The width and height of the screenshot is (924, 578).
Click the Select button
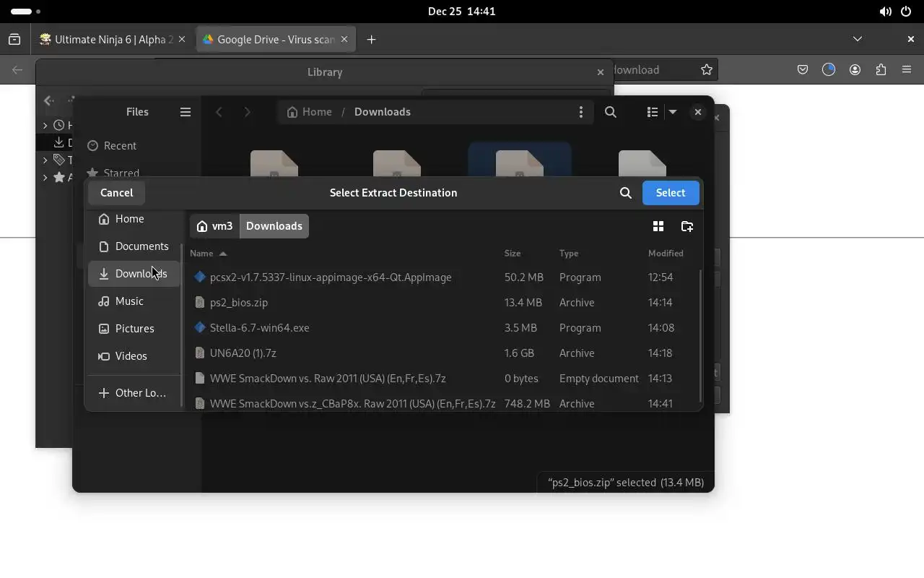tap(671, 193)
